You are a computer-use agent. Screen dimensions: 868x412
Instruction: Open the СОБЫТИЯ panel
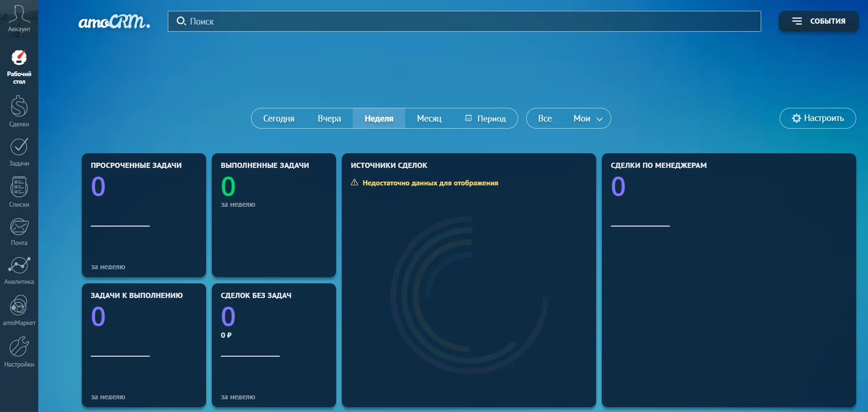(818, 21)
